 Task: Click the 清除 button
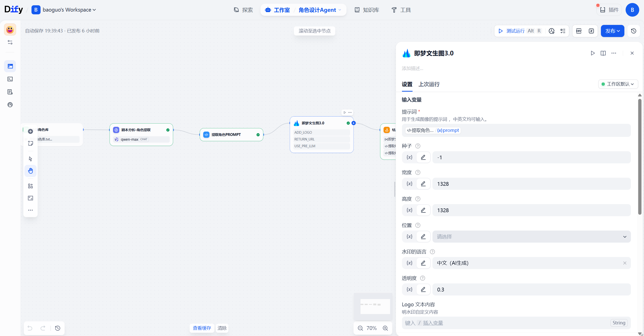click(x=222, y=328)
